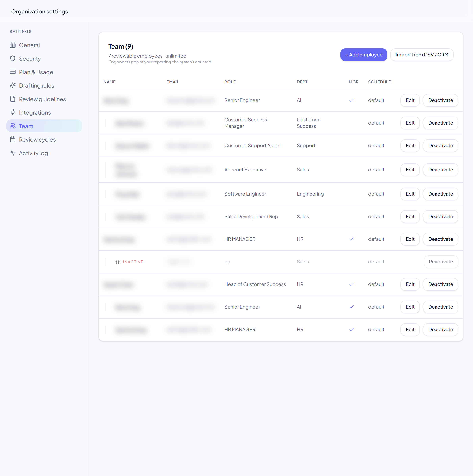Click the Activity log pulse icon
This screenshot has width=473, height=476.
tap(12, 153)
